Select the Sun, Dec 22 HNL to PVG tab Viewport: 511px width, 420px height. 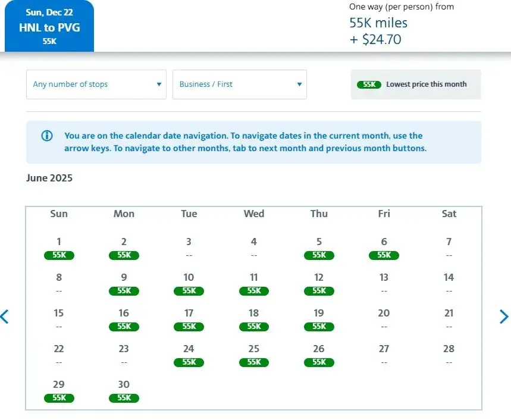(49, 27)
